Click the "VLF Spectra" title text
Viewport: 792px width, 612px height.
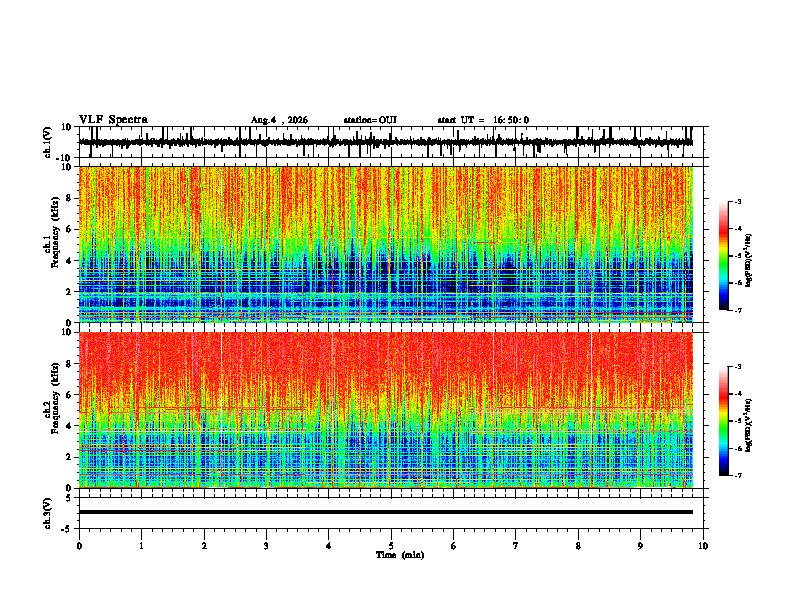(113, 120)
